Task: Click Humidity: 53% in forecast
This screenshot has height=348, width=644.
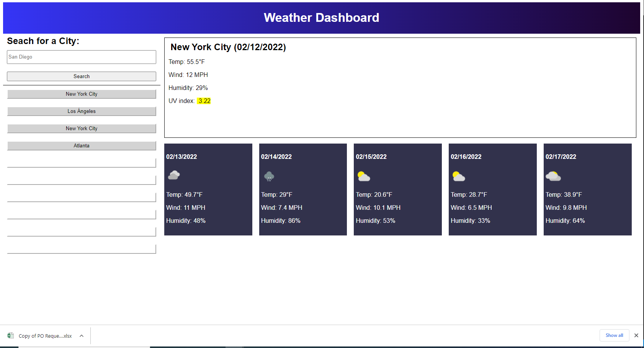Action: pyautogui.click(x=376, y=221)
